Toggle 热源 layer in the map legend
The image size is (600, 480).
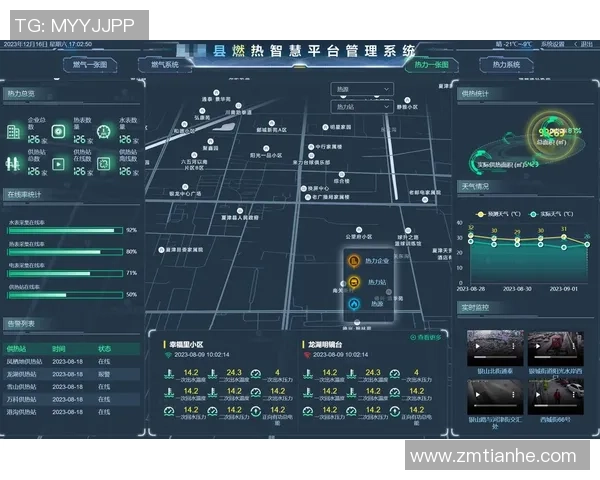[354, 304]
